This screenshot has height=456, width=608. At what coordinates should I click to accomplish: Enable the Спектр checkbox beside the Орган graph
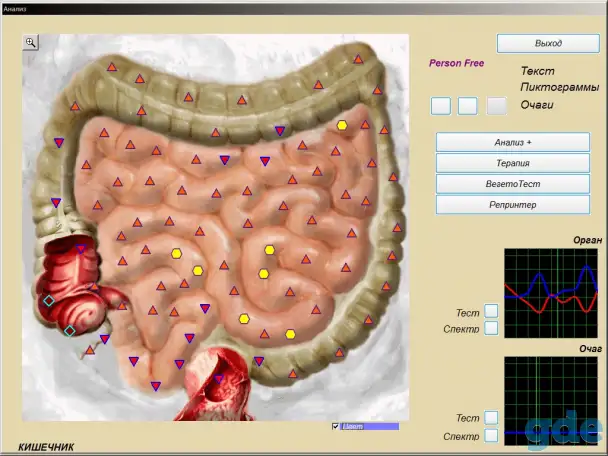(491, 328)
